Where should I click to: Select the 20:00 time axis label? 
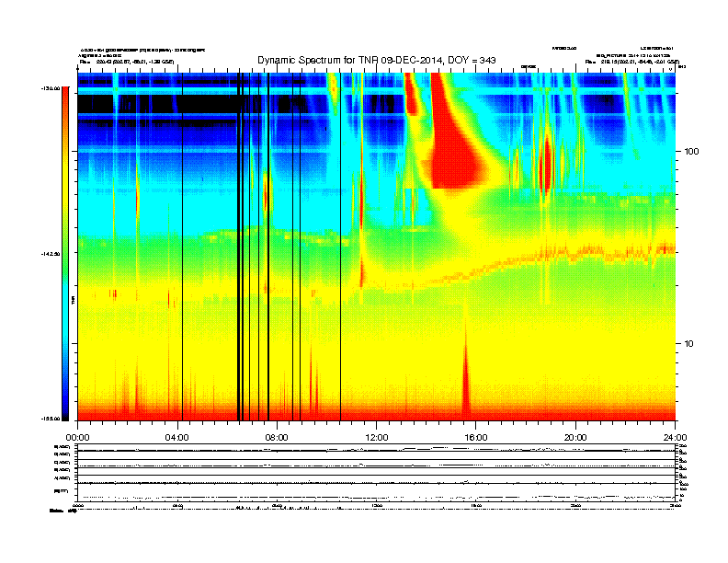(575, 438)
